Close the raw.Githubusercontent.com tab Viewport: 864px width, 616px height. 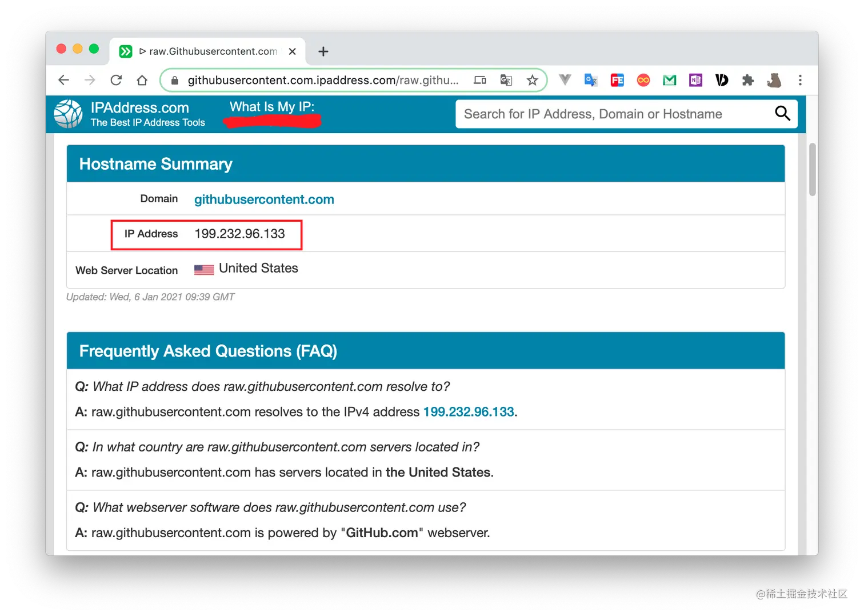[x=293, y=51]
